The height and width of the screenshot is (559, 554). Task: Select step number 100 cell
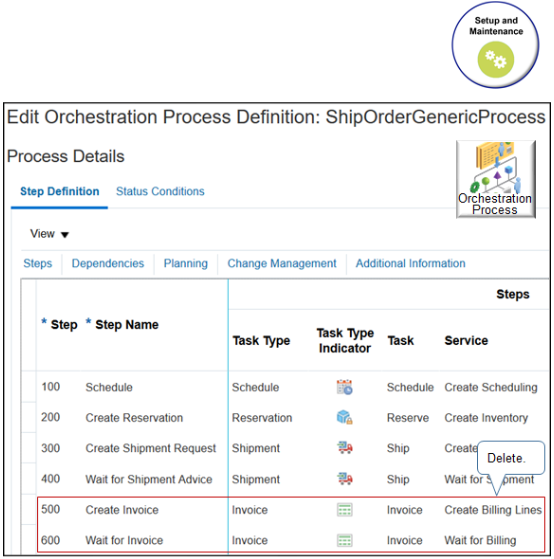[51, 387]
